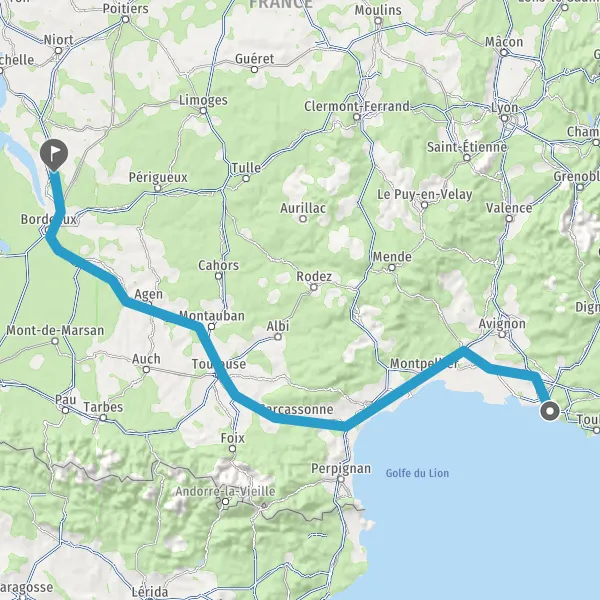Select the Montauban city marker

pos(212,327)
